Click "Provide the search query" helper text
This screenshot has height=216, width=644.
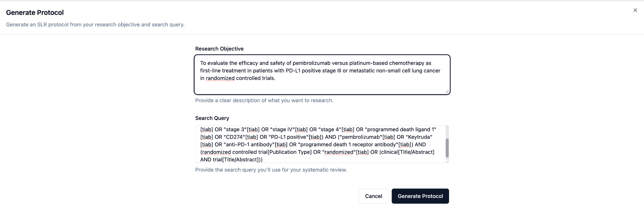[271, 170]
